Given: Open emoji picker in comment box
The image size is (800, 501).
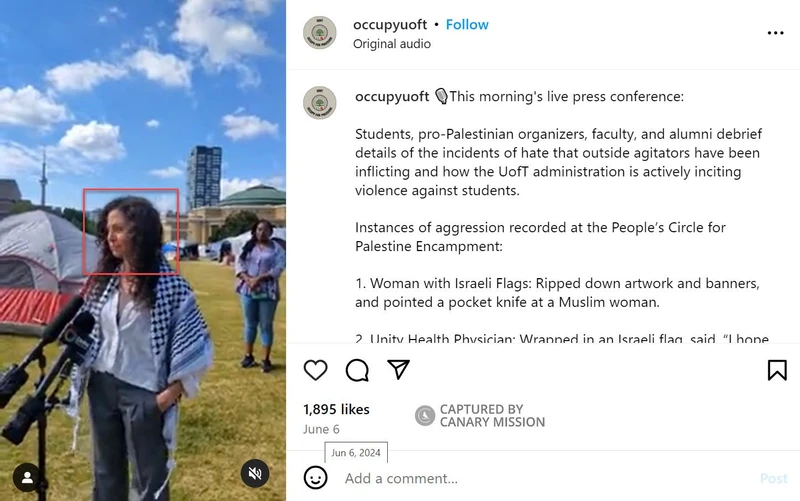Looking at the screenshot, I should [315, 478].
